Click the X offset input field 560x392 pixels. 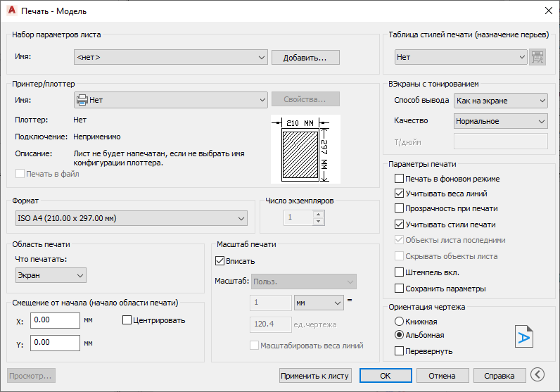coord(55,320)
